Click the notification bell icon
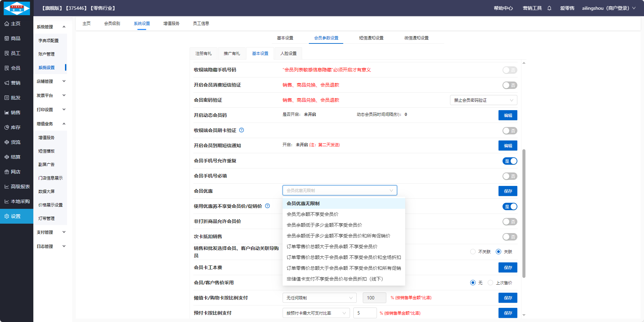Image resolution: width=644 pixels, height=322 pixels. (549, 8)
